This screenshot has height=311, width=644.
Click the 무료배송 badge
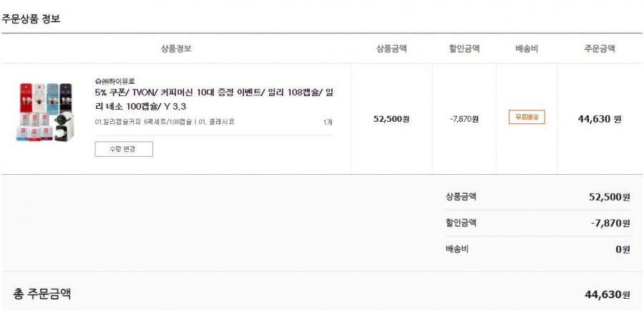527,117
